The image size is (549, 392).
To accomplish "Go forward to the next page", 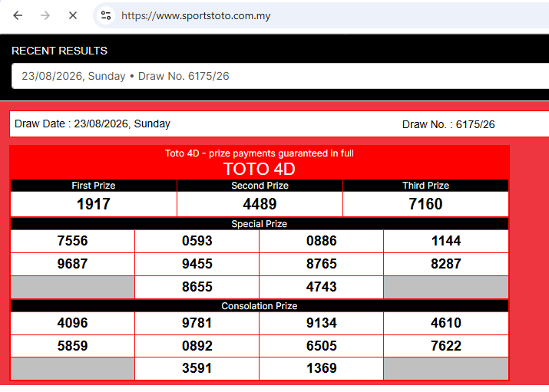I will pyautogui.click(x=45, y=15).
